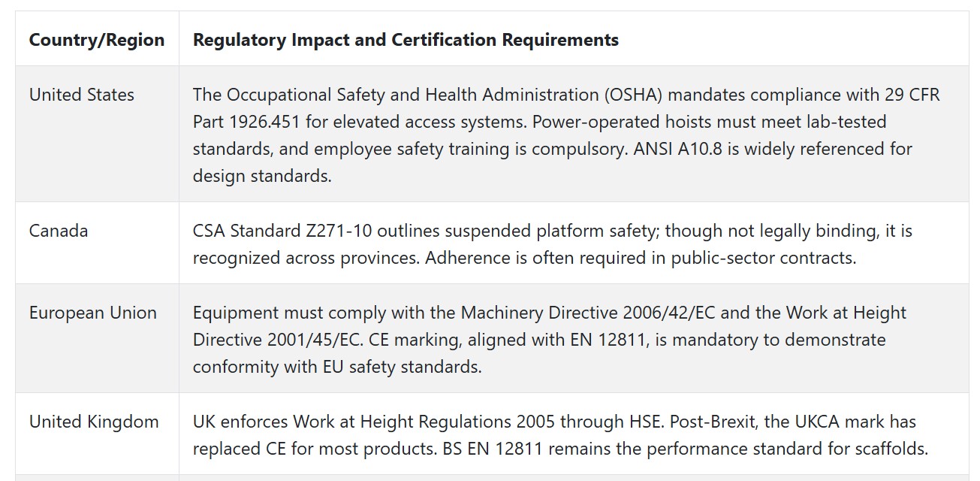This screenshot has width=980, height=481.
Task: Click the Country/Region column header
Action: tap(97, 40)
